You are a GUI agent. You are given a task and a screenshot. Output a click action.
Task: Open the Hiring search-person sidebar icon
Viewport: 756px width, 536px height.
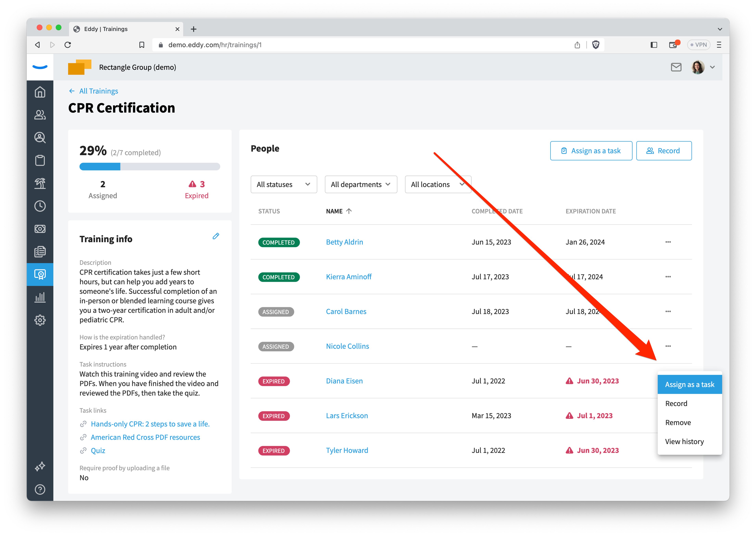click(x=40, y=137)
